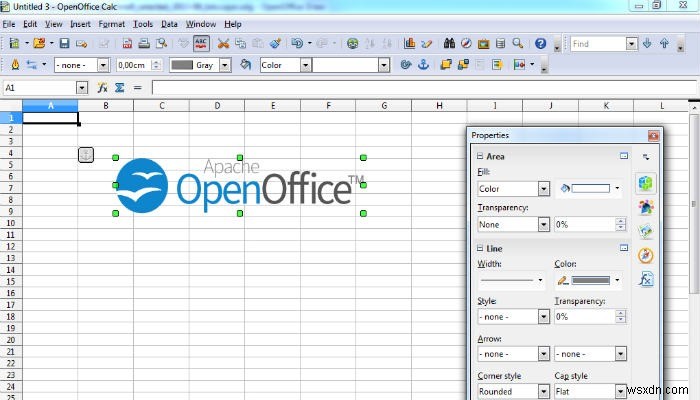The height and width of the screenshot is (400, 700).
Task: Toggle the Show Draw Functions icon
Action: 427,43
